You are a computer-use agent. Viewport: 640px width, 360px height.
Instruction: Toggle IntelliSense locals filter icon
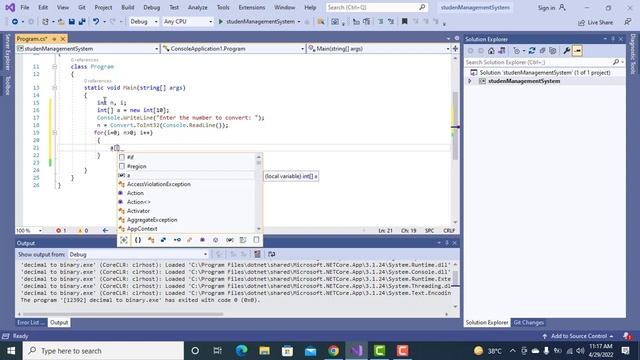(x=229, y=240)
